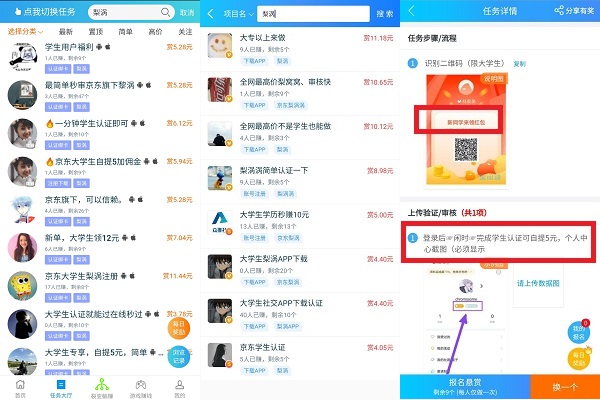Screen dimensions: 600x400
Task: Click the middle screen search field containing 梨涡
Action: coord(312,15)
